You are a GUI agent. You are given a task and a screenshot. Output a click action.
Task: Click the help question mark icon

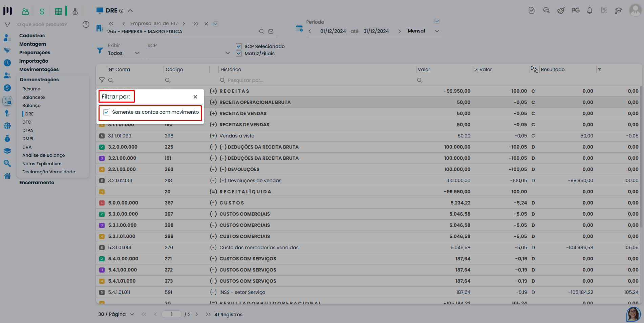[x=86, y=24]
